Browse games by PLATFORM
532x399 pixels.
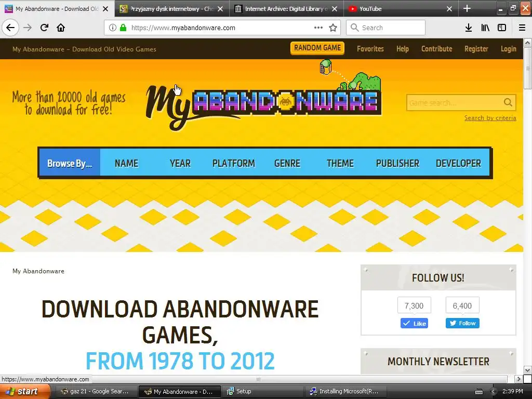(x=233, y=163)
